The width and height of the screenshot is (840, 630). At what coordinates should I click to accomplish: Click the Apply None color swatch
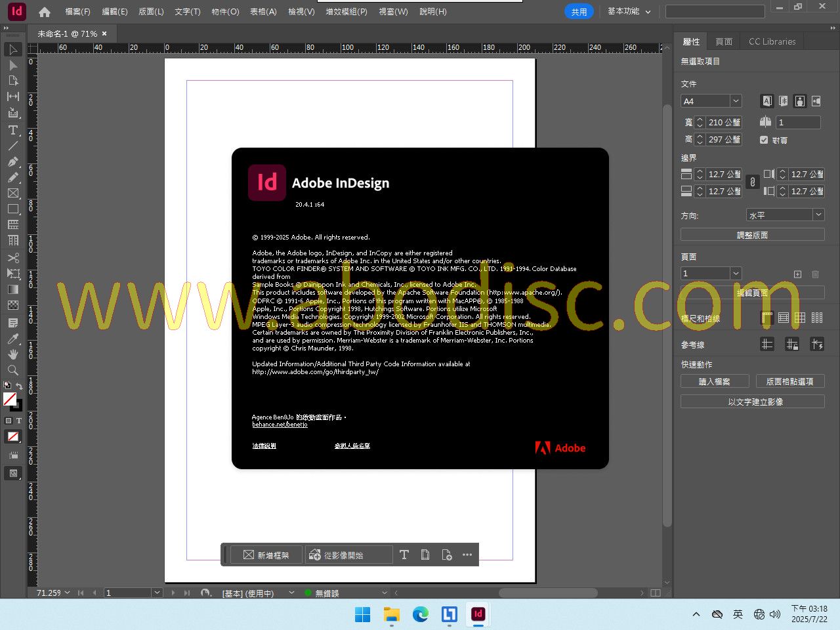pyautogui.click(x=13, y=436)
